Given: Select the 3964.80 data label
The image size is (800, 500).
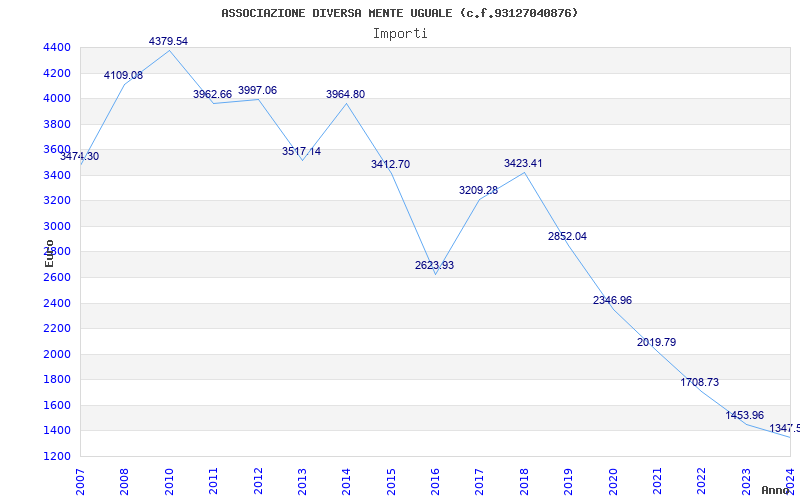Looking at the screenshot, I should (345, 94).
